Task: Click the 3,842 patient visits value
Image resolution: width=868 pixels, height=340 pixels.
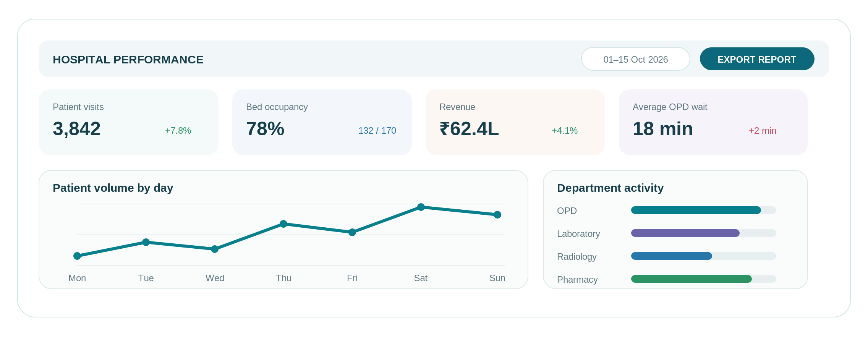Action: [x=77, y=129]
